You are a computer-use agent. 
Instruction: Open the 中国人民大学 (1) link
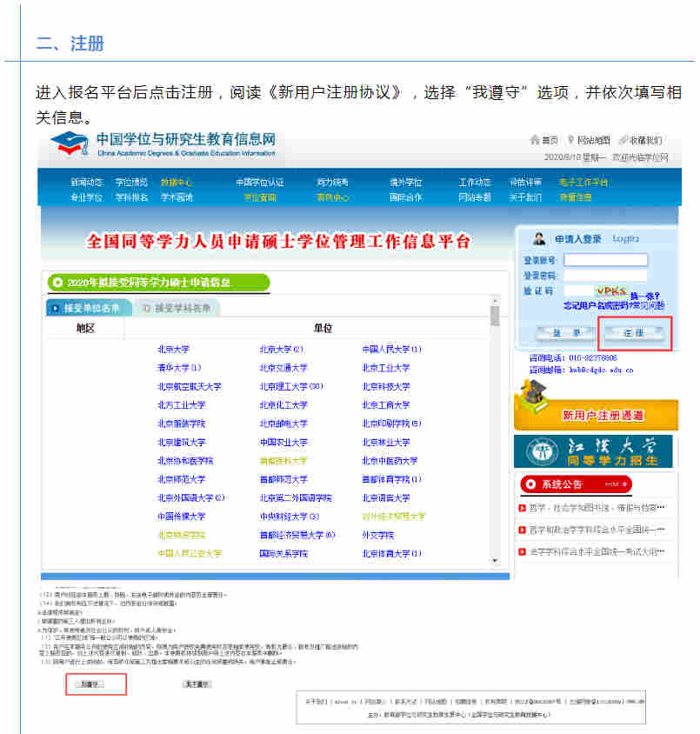(x=391, y=349)
